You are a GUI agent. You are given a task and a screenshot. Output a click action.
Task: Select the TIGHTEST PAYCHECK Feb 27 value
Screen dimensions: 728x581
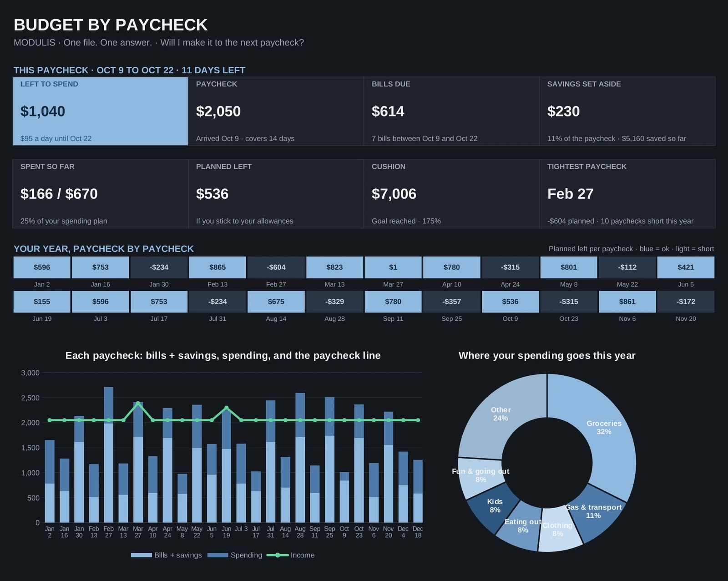[x=571, y=194]
